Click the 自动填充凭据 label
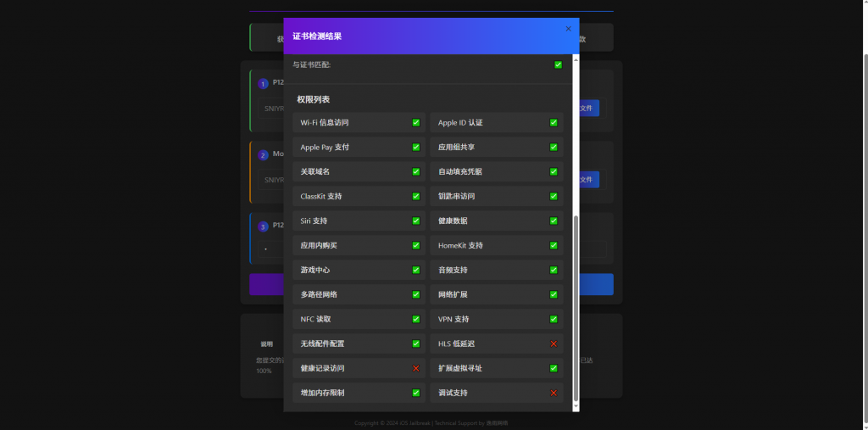The image size is (868, 430). [x=460, y=172]
